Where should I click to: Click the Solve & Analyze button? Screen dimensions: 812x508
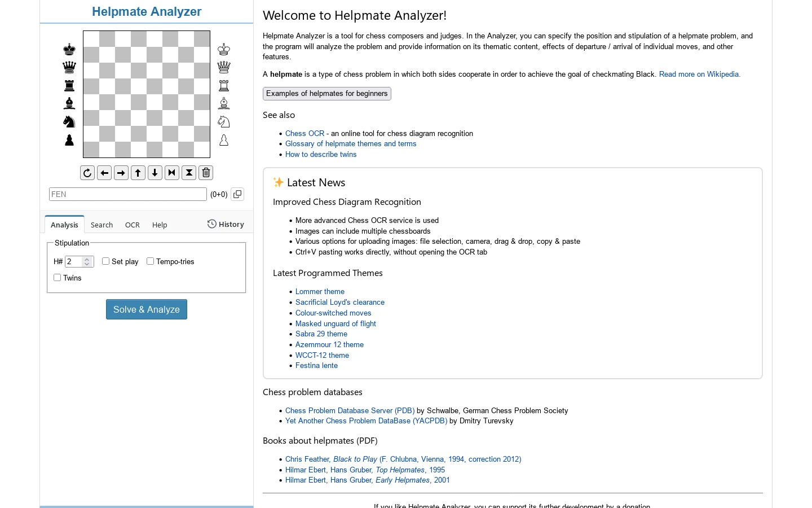click(x=147, y=309)
